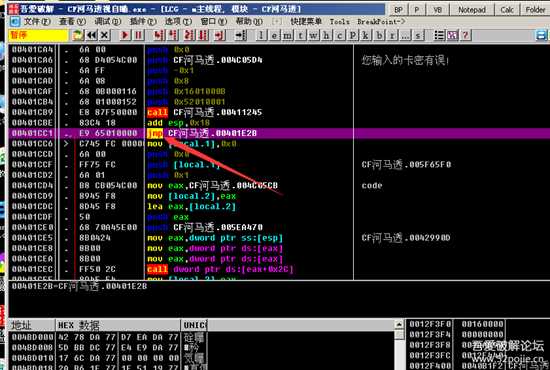Screen dimensions: 550x370
Task: Show the call stack 'k' window icon
Action: tap(366, 35)
